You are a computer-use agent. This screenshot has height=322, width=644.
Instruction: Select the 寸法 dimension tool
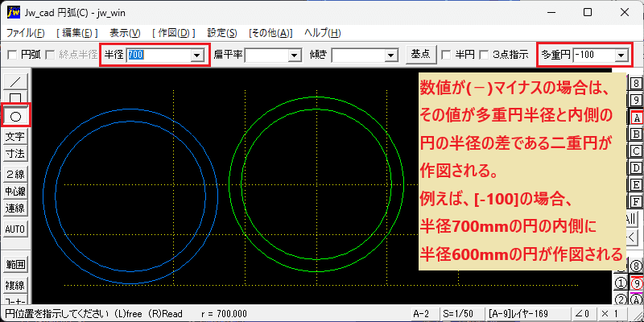click(x=15, y=153)
